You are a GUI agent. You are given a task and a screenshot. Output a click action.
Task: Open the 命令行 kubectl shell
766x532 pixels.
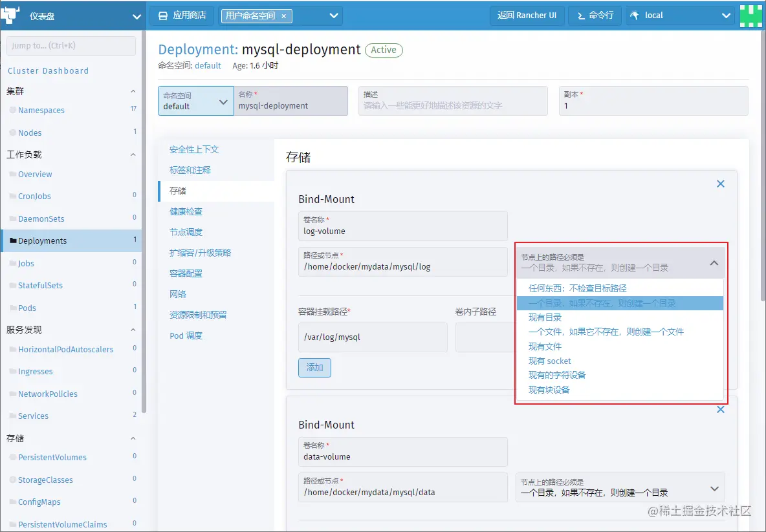click(595, 16)
